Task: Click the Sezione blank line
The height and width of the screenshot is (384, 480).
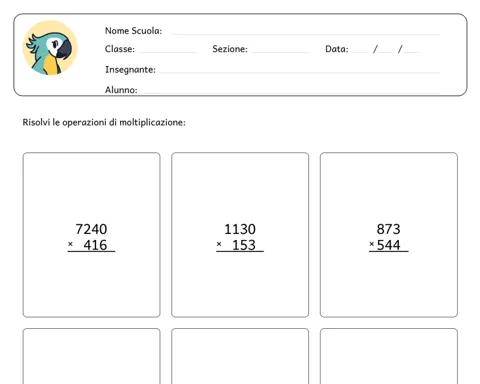Action: (x=280, y=52)
